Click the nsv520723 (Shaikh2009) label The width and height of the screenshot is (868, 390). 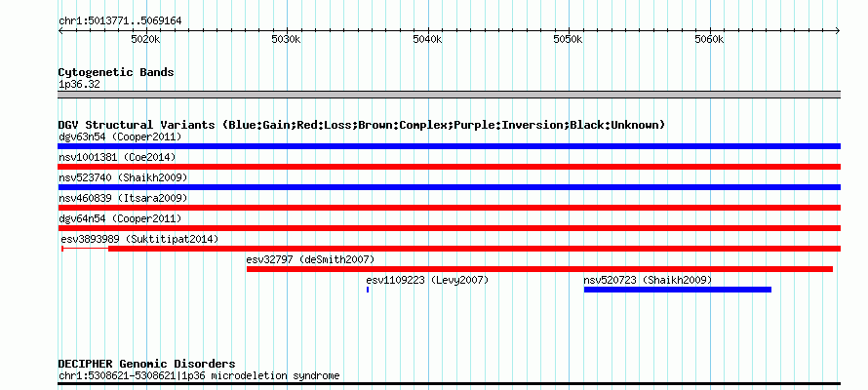[x=648, y=280]
